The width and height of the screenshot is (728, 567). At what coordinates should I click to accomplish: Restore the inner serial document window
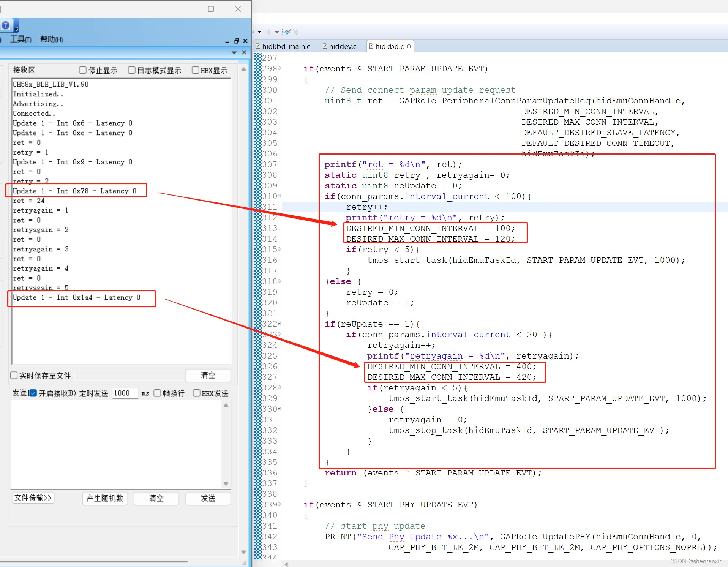point(237,41)
